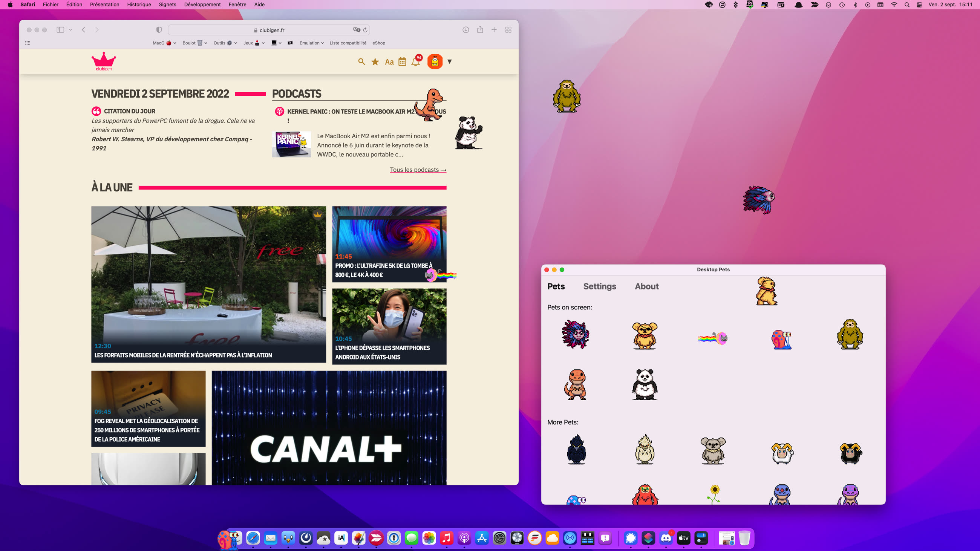The width and height of the screenshot is (980, 551).
Task: Open the Historique menu in the menu bar
Action: 138,5
